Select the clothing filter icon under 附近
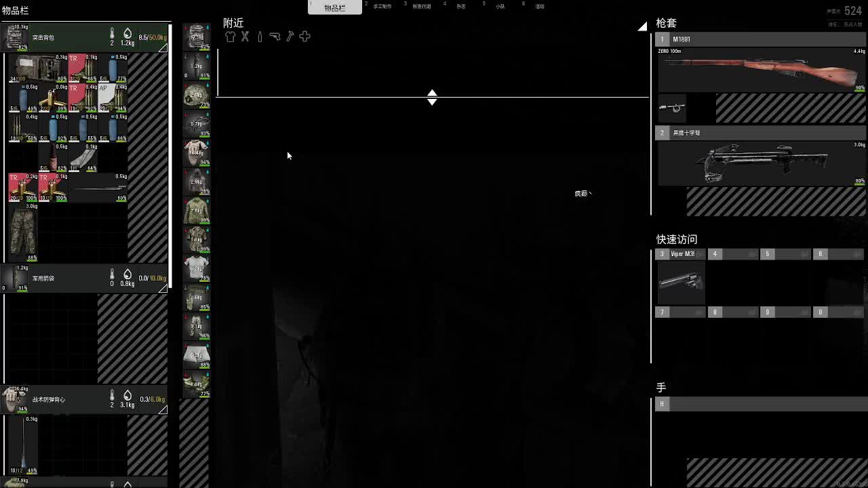868x488 pixels. (x=230, y=37)
